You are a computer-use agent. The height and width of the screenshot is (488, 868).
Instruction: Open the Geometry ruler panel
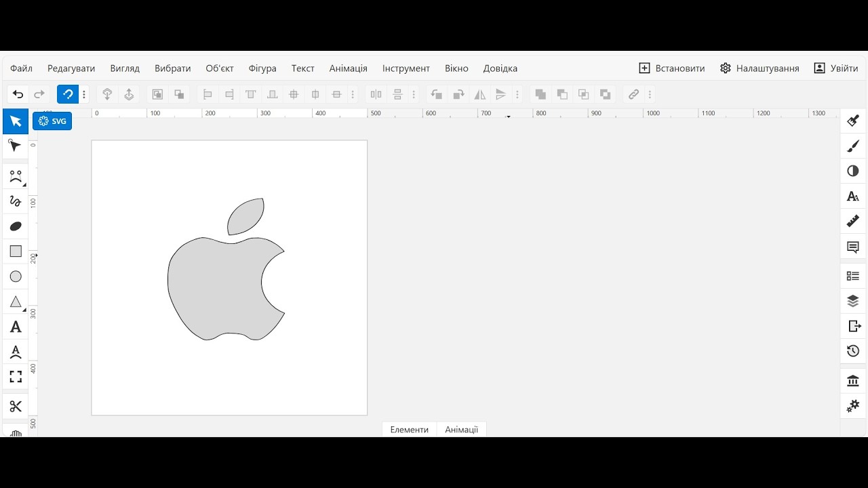click(853, 221)
